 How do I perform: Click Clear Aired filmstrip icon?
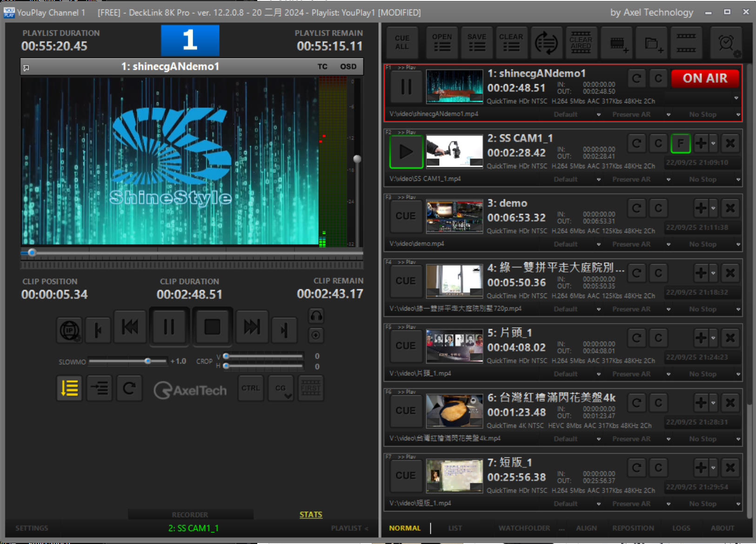pyautogui.click(x=581, y=43)
